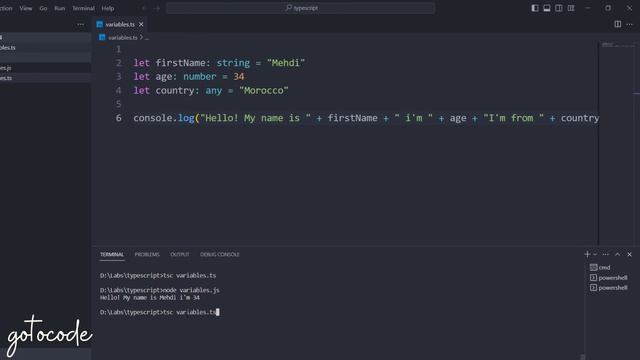
Task: Open the Run menu
Action: [x=60, y=8]
